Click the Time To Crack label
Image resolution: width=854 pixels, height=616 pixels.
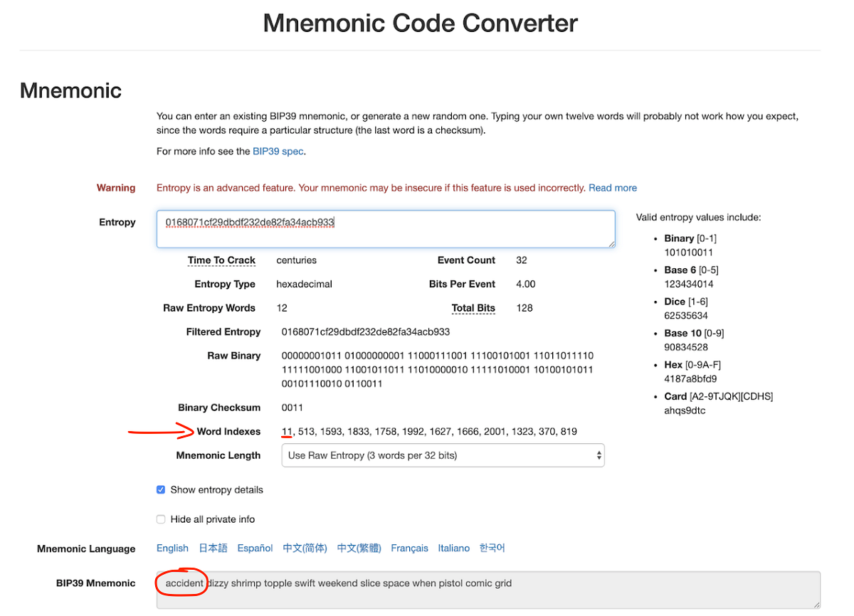(x=221, y=260)
